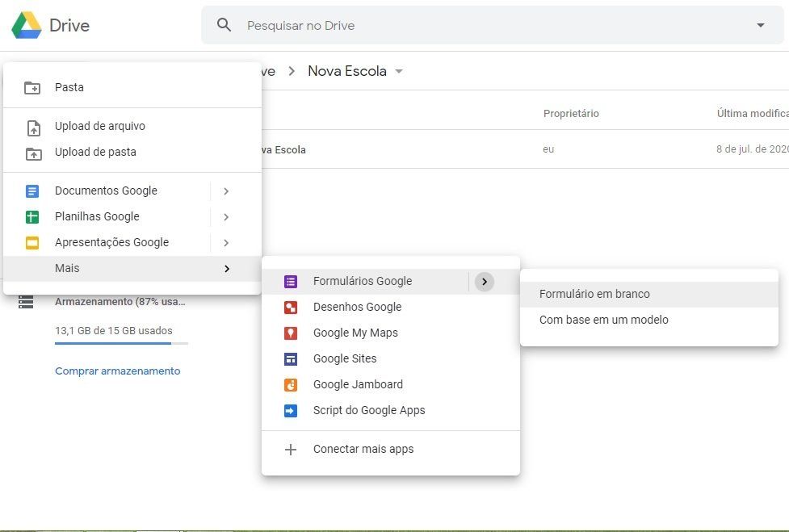The height and width of the screenshot is (532, 789).
Task: Expand Formulários Google submenu arrow
Action: click(x=484, y=282)
